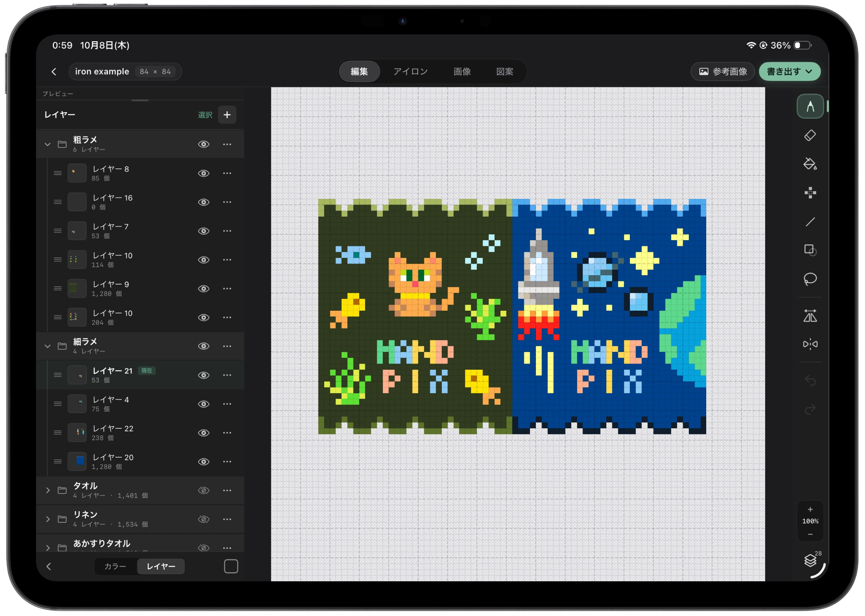Viewport: 865px width, 616px height.
Task: Toggle visibility of レイヤー 16
Action: coord(204,202)
